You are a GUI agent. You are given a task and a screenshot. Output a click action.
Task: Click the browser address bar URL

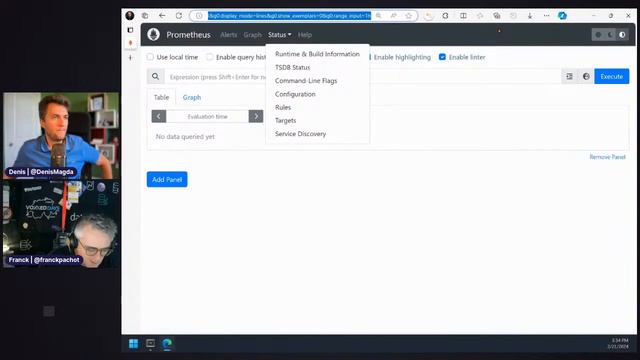pos(289,16)
